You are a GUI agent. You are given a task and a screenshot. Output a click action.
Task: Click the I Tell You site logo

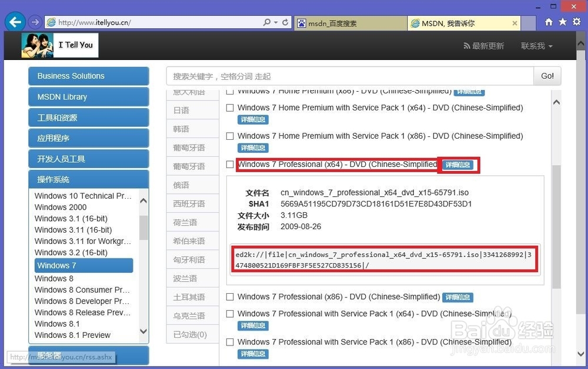coord(59,45)
